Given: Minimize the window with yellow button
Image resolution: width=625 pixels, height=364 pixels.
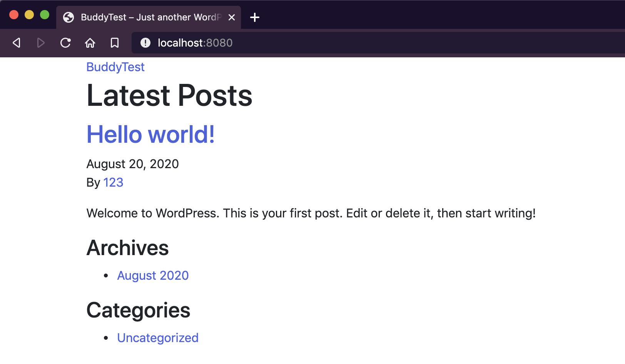Looking at the screenshot, I should (29, 15).
